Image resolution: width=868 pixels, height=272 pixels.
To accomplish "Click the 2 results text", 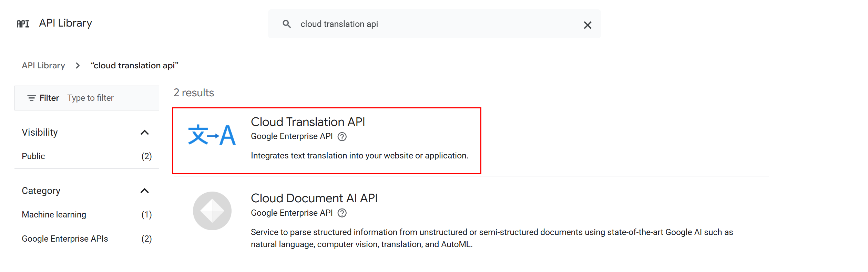I will (194, 93).
